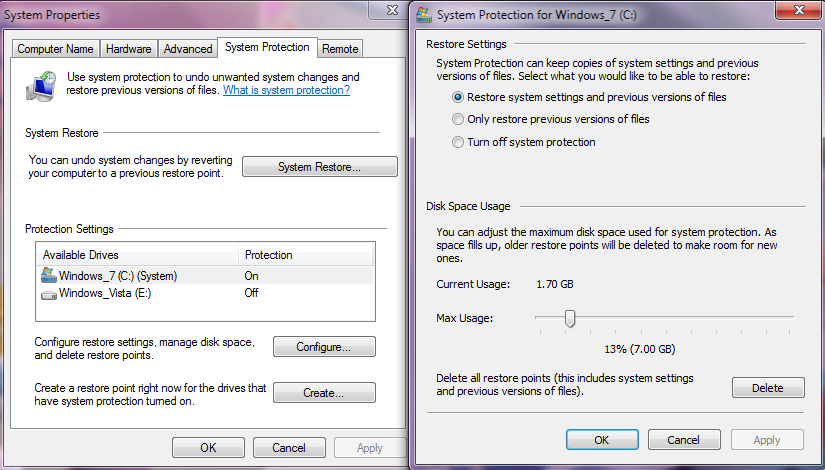Click the Off protection status for Windows_Vista

coord(251,293)
